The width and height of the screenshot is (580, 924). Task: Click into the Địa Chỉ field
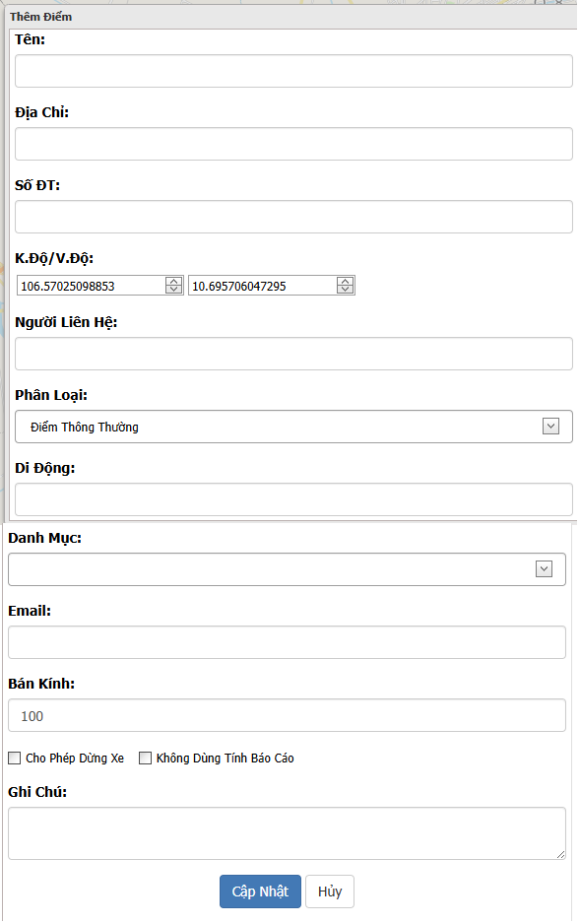pos(293,144)
